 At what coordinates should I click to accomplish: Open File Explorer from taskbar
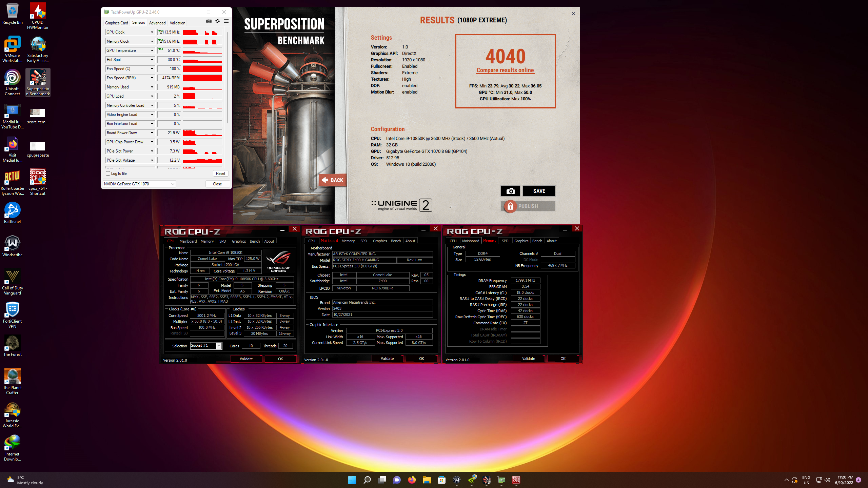pyautogui.click(x=427, y=480)
